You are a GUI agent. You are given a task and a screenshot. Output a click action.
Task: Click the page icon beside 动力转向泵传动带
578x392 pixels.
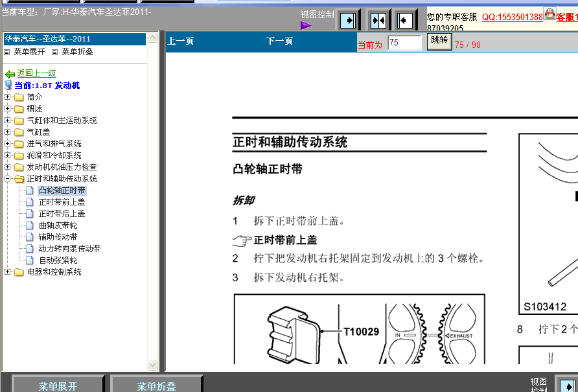coord(30,249)
